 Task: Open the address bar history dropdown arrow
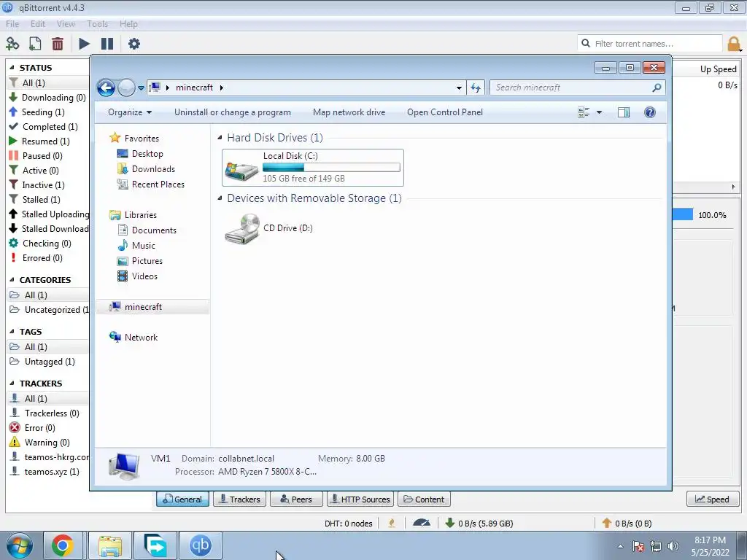459,87
